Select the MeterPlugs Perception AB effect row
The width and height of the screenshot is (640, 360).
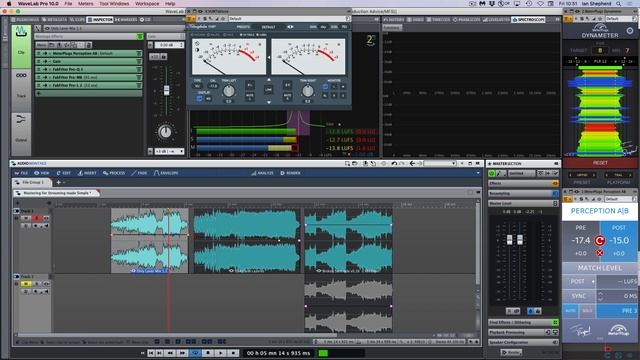[89, 53]
